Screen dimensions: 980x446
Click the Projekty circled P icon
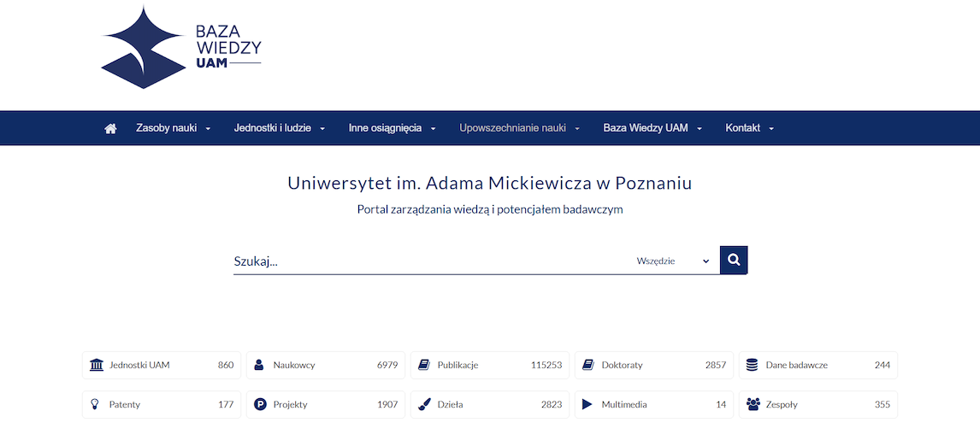coord(260,404)
